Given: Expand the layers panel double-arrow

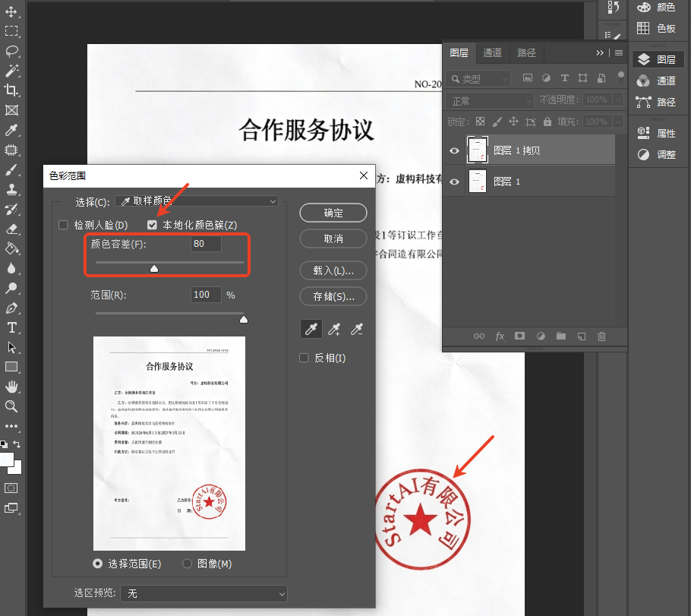Looking at the screenshot, I should [x=600, y=53].
